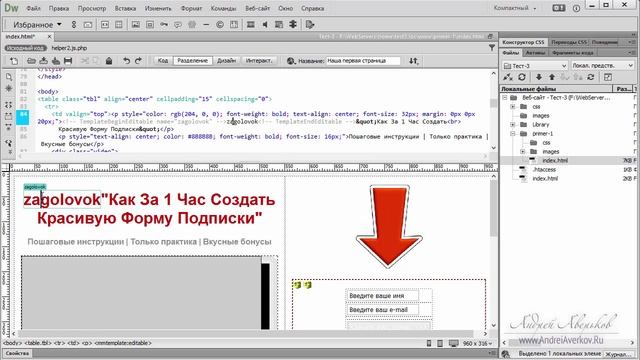
Task: Open the 960 x 316 window size dropdown
Action: click(x=478, y=344)
